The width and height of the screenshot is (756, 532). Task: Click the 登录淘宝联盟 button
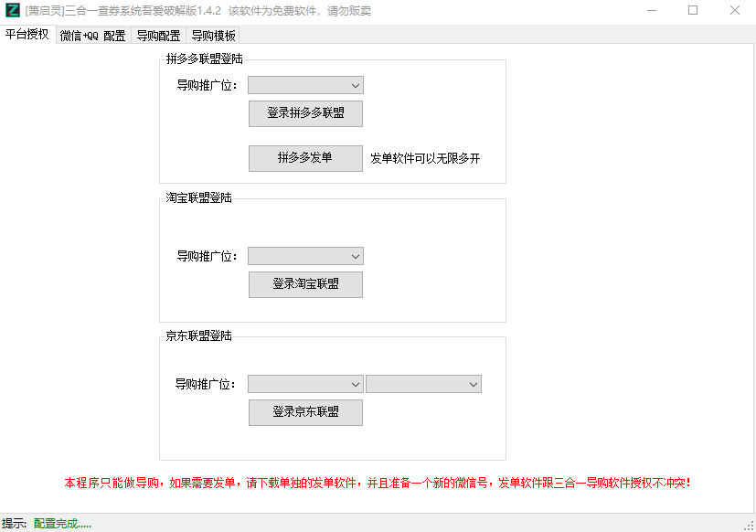[x=305, y=284]
